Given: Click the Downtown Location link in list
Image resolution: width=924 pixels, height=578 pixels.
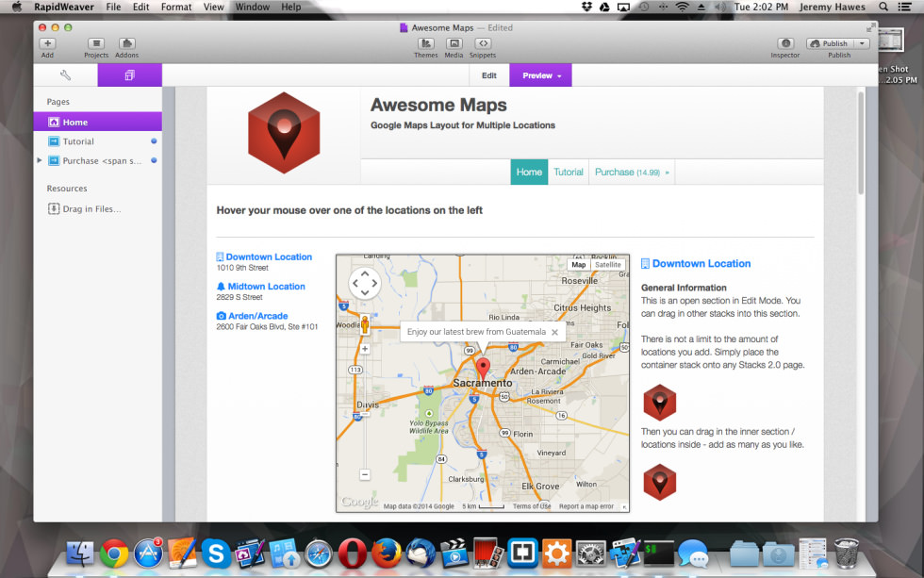Looking at the screenshot, I should pos(269,256).
